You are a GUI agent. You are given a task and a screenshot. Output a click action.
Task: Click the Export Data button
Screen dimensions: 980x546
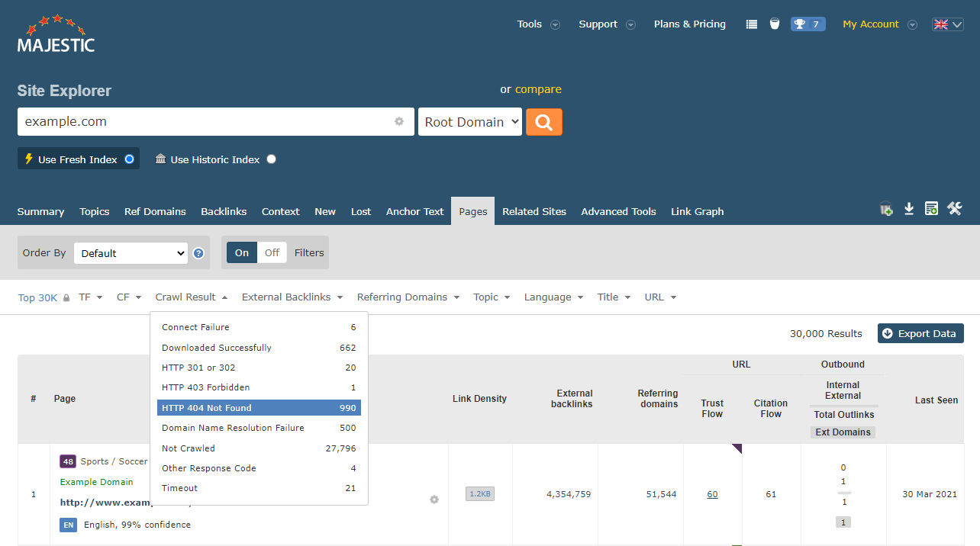[x=920, y=333]
